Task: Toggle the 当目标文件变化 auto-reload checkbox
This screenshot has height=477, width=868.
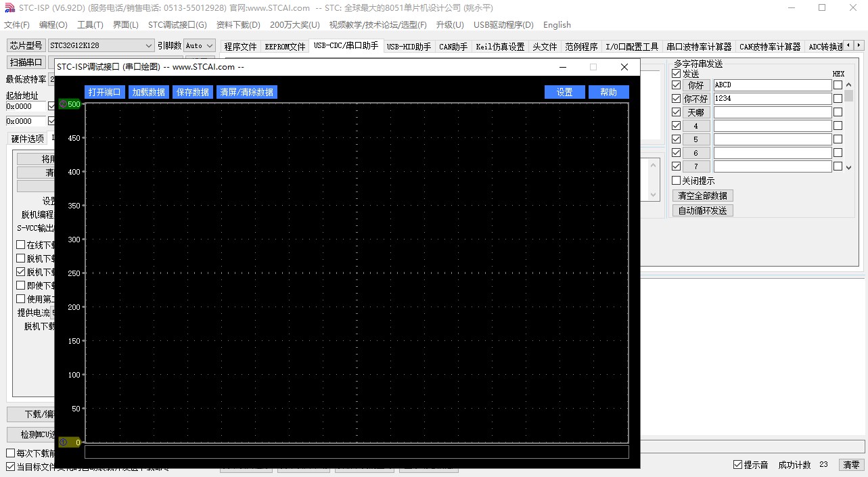Action: [x=10, y=467]
